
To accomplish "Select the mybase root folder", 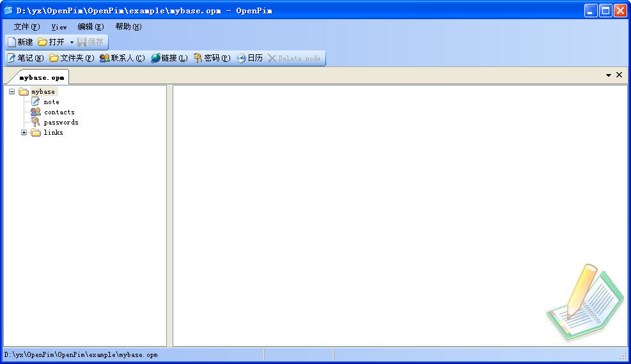I will click(43, 91).
